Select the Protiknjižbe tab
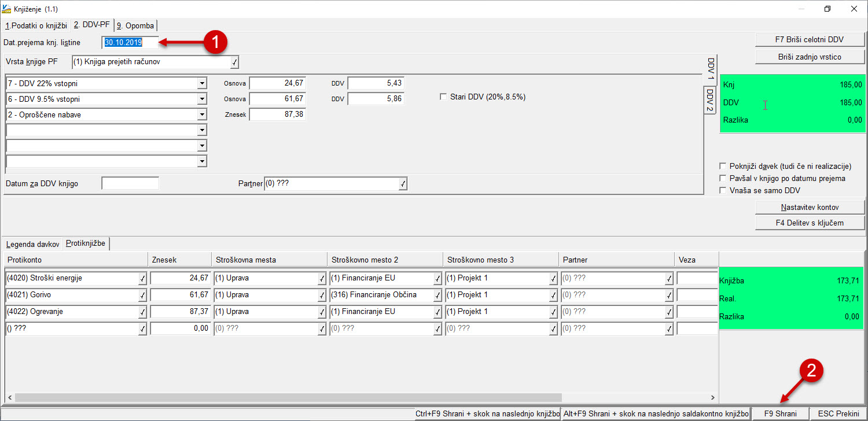Image resolution: width=868 pixels, height=421 pixels. coord(86,243)
